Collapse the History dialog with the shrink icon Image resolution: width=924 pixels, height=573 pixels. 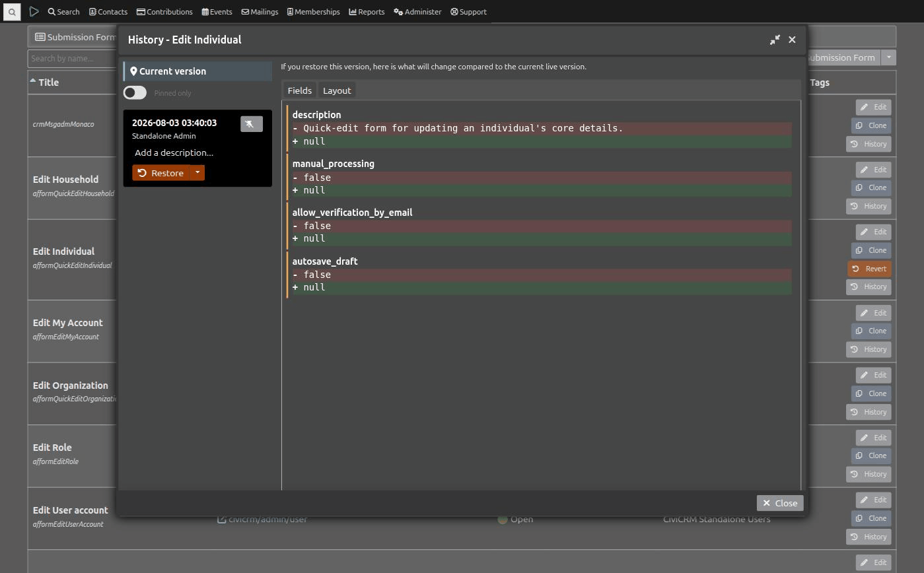tap(775, 40)
